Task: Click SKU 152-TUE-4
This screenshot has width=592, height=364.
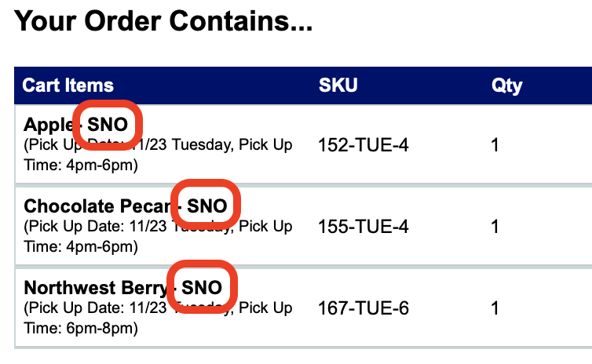Action: [363, 145]
